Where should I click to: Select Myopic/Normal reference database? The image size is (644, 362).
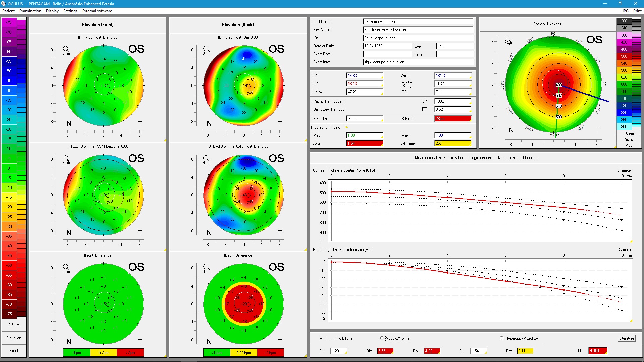(x=382, y=338)
